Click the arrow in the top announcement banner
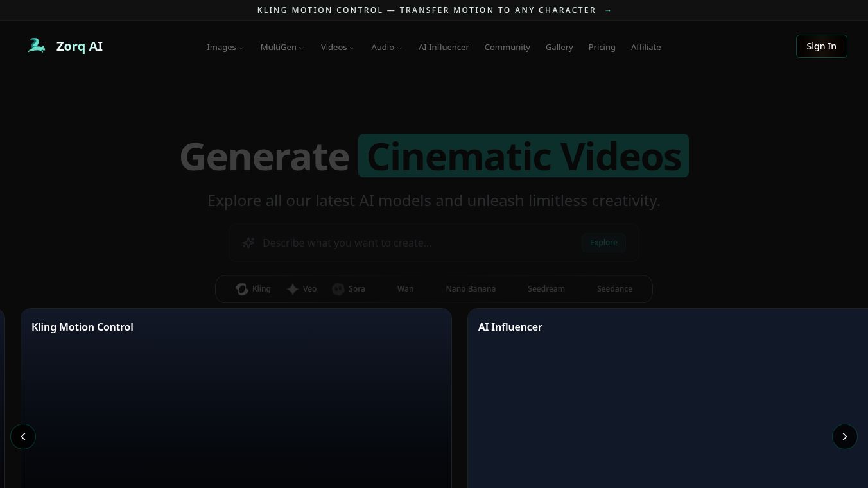The image size is (868, 488). 608,10
